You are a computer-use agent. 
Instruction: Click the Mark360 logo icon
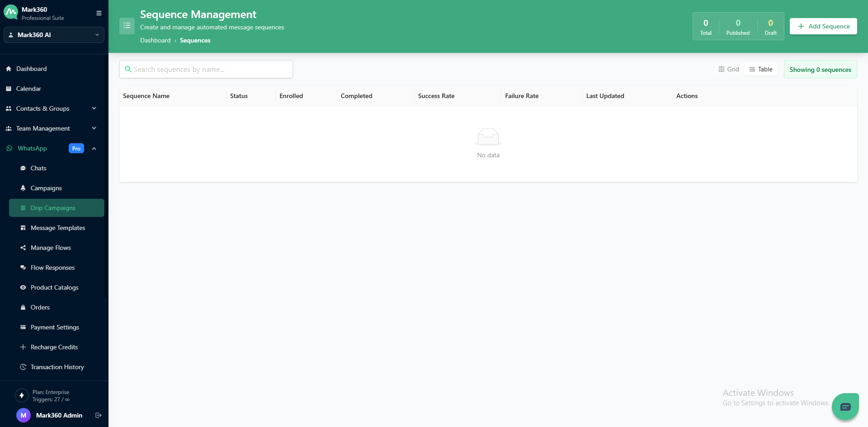tap(11, 12)
